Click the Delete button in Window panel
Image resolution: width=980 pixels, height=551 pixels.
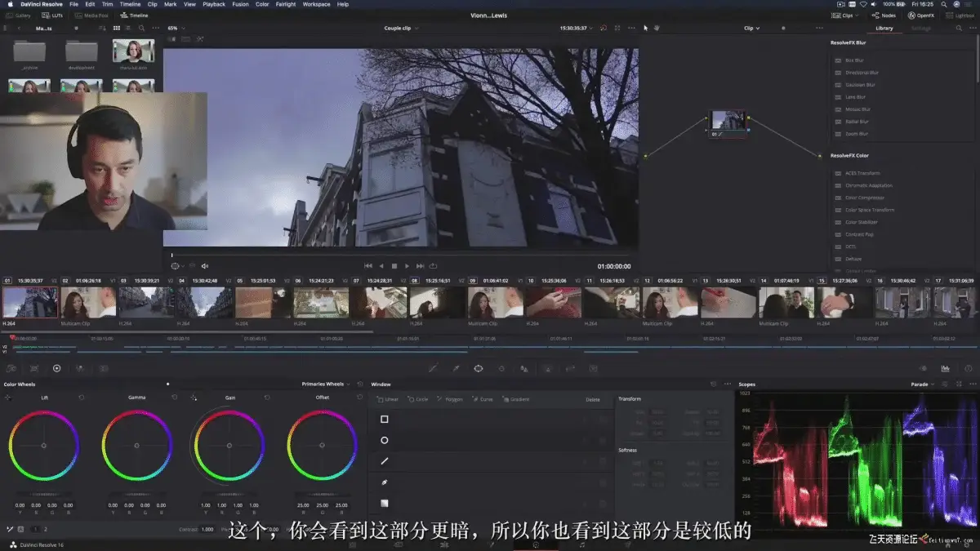(593, 400)
